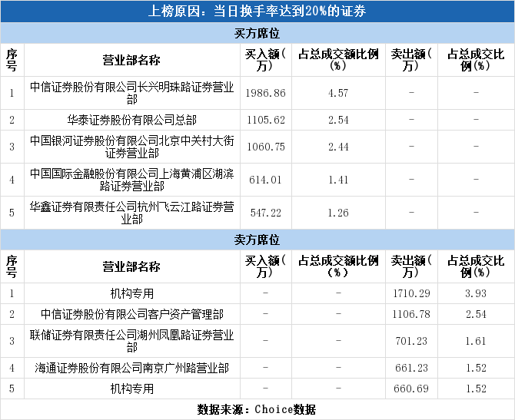Select 中信证券股份有限公司客户资产管理部 row name
The height and width of the screenshot is (420, 515).
(131, 314)
